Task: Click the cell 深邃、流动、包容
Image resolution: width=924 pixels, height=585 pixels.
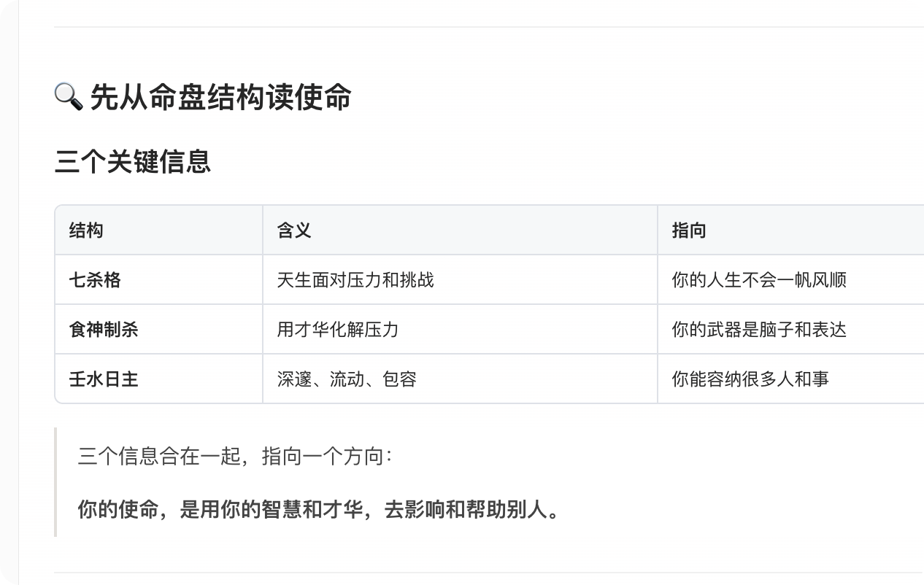Action: coord(347,379)
